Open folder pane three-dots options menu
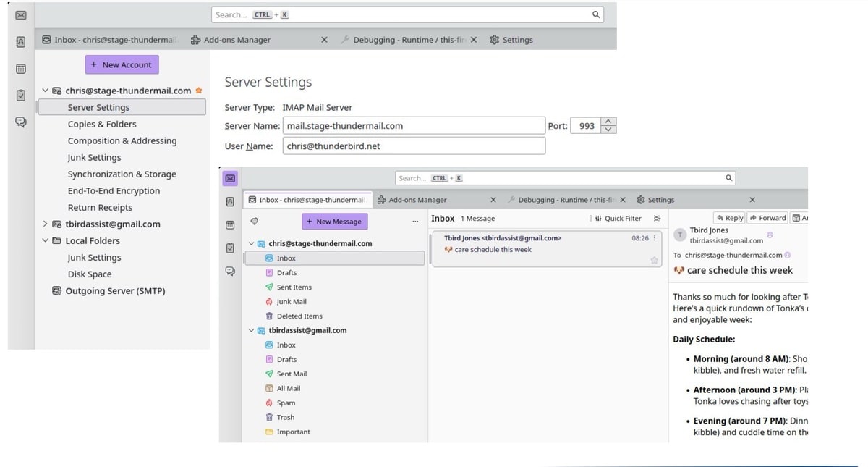868x467 pixels. click(x=415, y=222)
